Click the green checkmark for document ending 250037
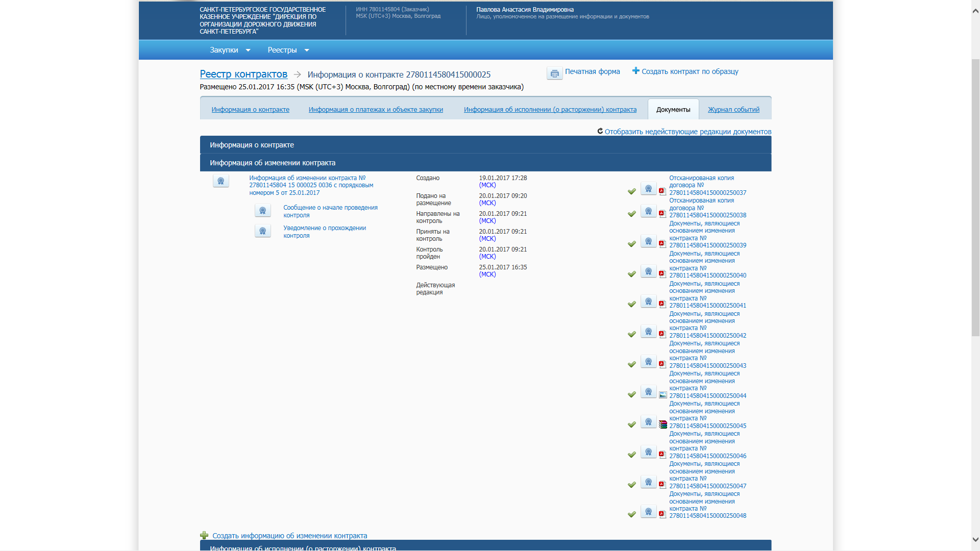The image size is (980, 551). click(x=632, y=191)
